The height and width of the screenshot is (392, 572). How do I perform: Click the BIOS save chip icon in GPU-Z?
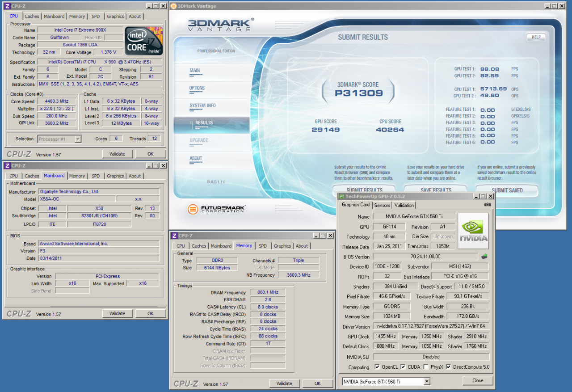pyautogui.click(x=484, y=257)
